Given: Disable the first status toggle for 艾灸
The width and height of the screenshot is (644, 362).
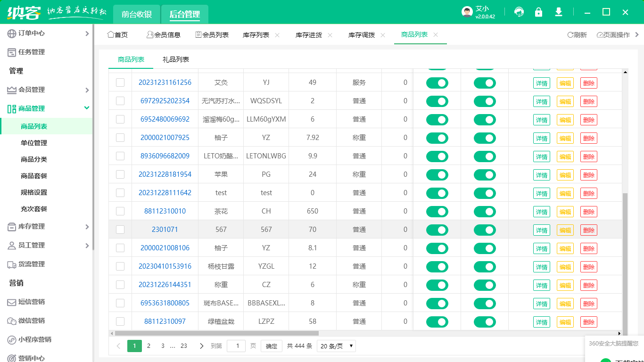Looking at the screenshot, I should pyautogui.click(x=437, y=82).
